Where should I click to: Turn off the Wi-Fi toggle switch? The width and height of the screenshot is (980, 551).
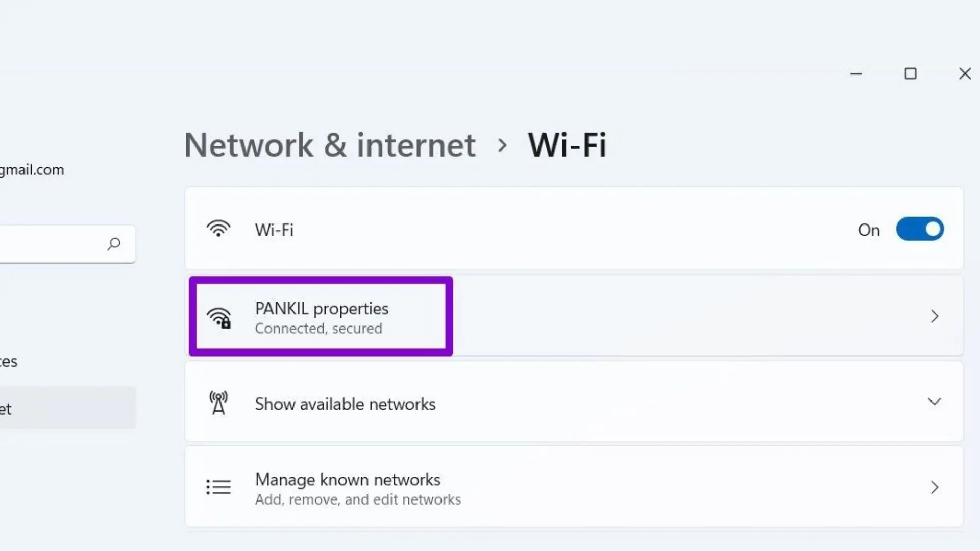pyautogui.click(x=920, y=229)
